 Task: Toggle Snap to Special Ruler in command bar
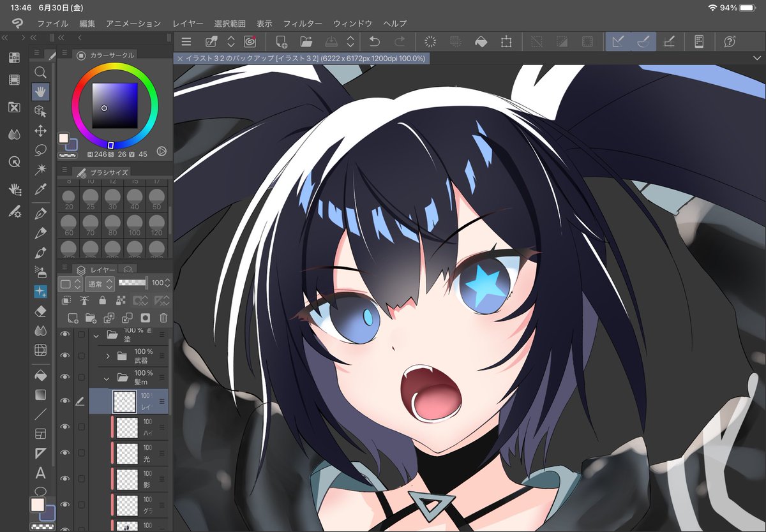pyautogui.click(x=643, y=42)
